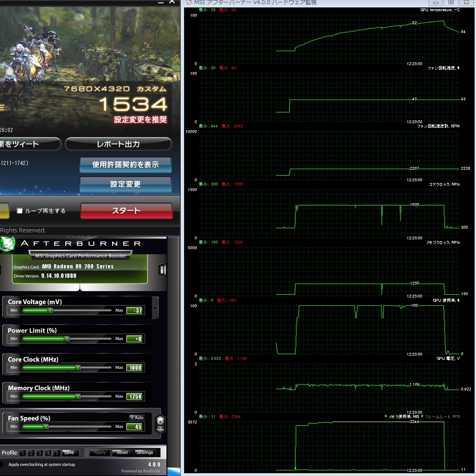The image size is (476, 476).
Task: Reset the overclock settings
Action: coord(122,452)
